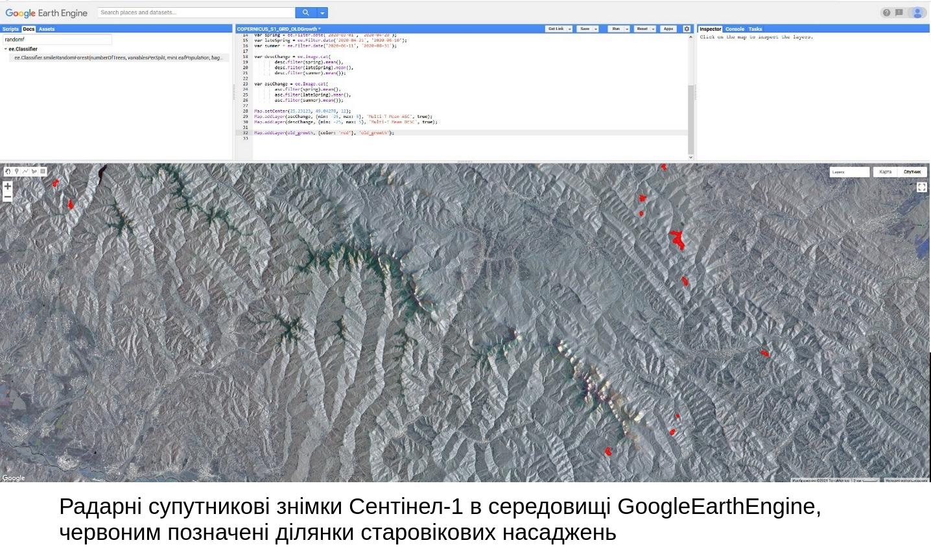Click the Run button
Image resolution: width=931 pixels, height=560 pixels.
[x=616, y=29]
